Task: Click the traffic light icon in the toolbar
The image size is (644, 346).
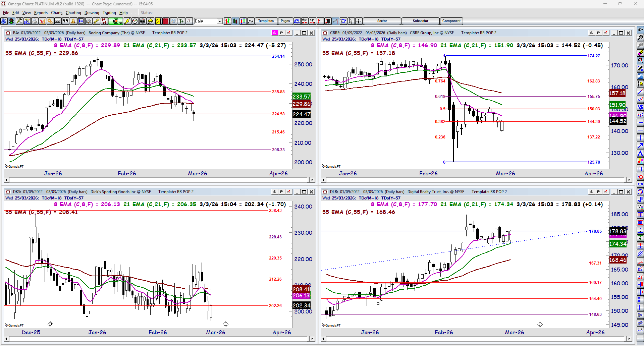Action: pos(11,21)
